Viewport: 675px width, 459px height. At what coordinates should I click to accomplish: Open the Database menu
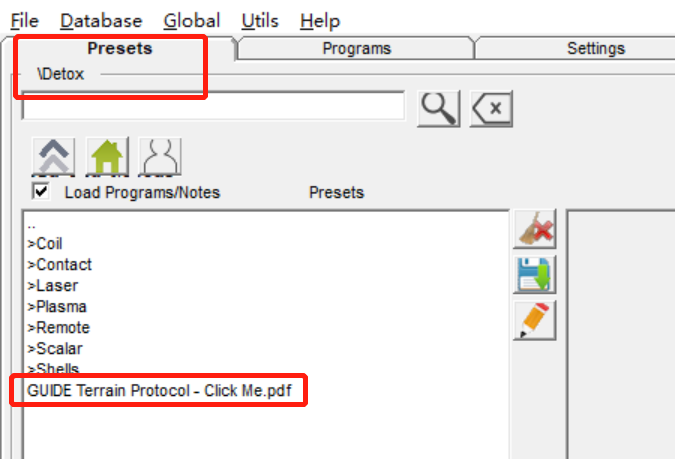[x=101, y=21]
